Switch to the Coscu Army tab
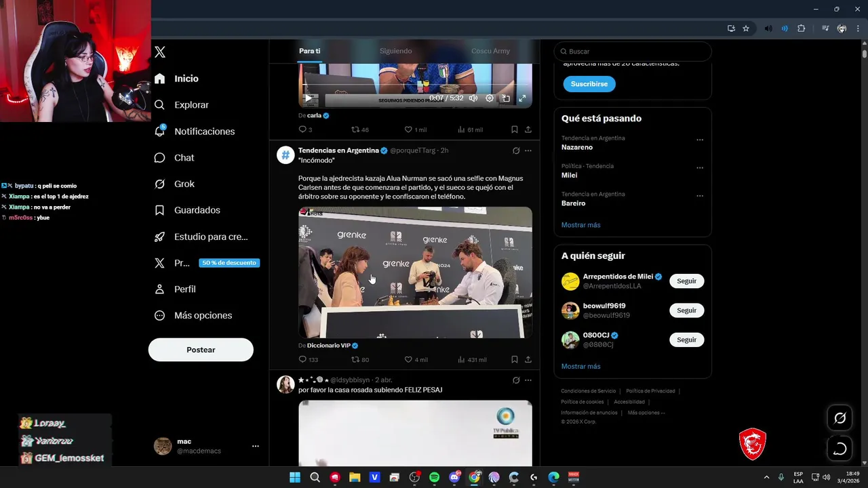 click(x=490, y=51)
